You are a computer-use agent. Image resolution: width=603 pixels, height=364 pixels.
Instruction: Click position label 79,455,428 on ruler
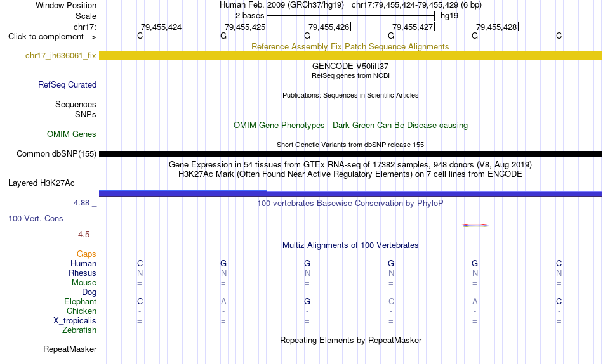(496, 27)
